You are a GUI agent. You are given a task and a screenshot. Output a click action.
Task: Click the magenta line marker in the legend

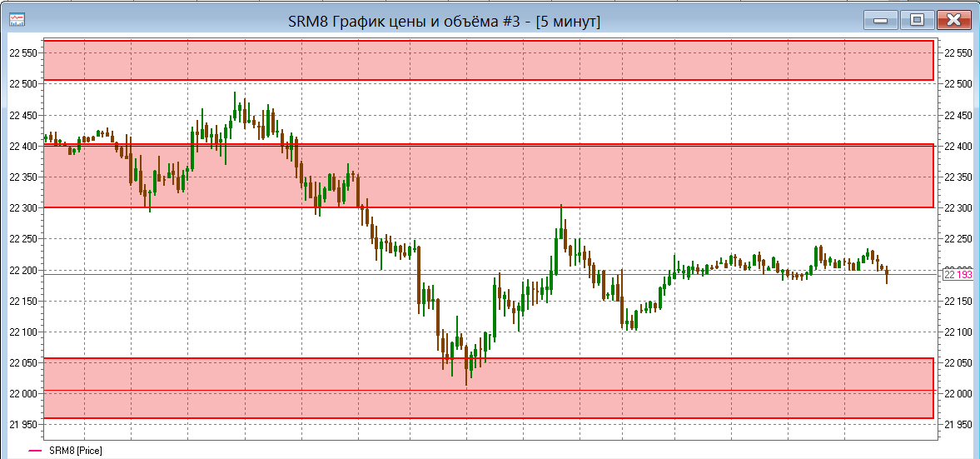click(x=35, y=450)
